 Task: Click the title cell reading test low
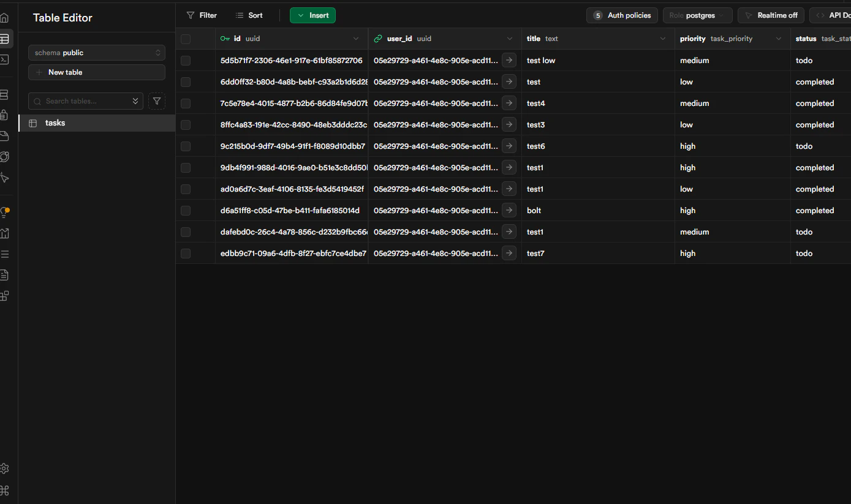coord(598,60)
